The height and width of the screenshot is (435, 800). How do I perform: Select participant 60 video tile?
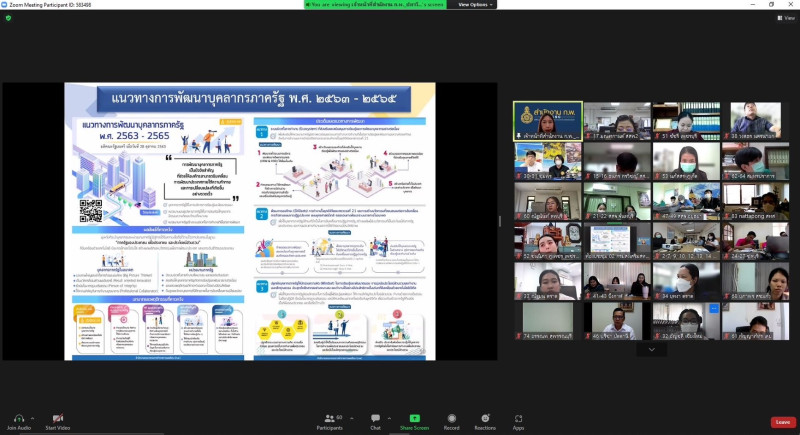coord(547,201)
